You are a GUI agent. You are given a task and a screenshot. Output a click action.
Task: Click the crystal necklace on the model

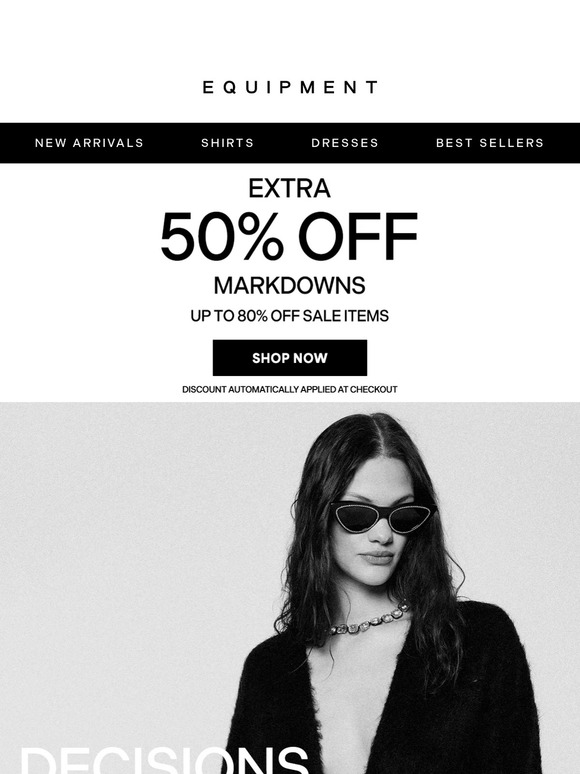(x=369, y=619)
